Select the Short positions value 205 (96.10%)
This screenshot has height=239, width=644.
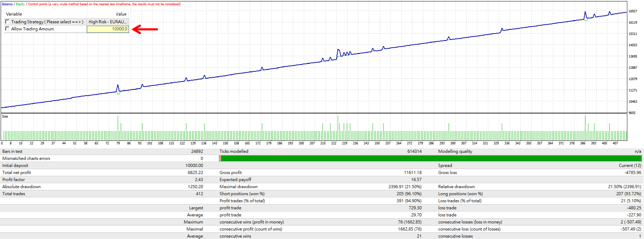coord(409,194)
